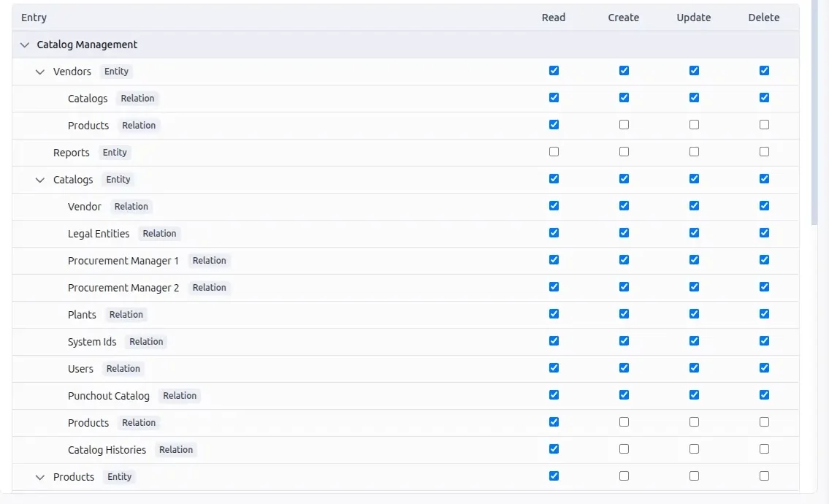This screenshot has height=504, width=829.
Task: Uncheck Delete for Punchout Catalog
Action: (x=764, y=394)
